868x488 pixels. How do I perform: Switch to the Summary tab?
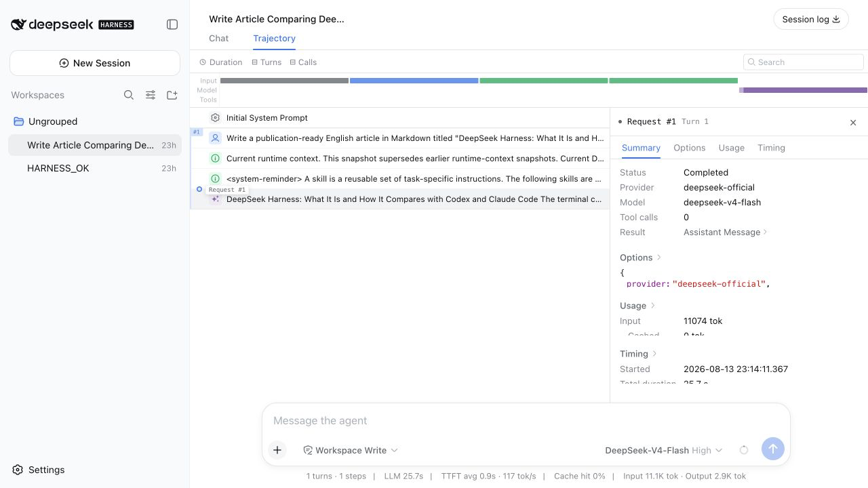click(x=641, y=148)
